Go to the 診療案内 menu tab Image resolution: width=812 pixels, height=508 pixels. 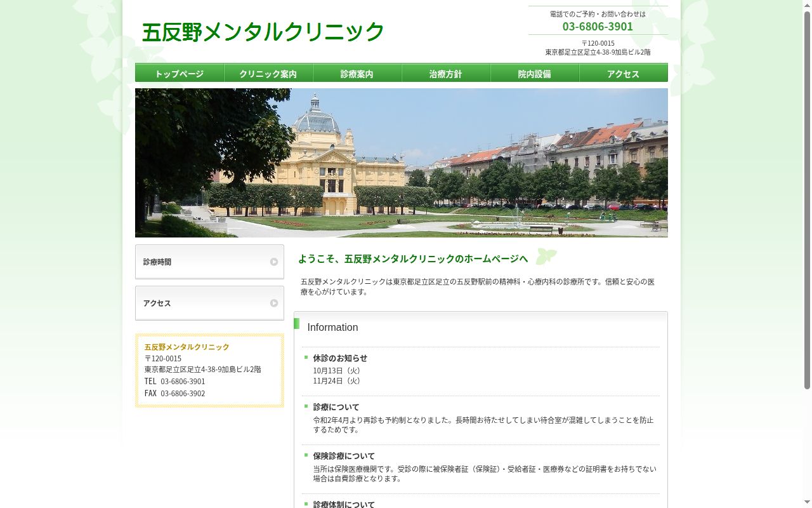click(357, 73)
